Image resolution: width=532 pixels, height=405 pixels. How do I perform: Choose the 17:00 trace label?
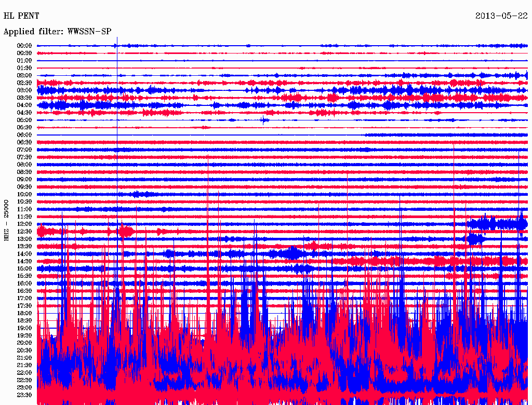pyautogui.click(x=24, y=298)
